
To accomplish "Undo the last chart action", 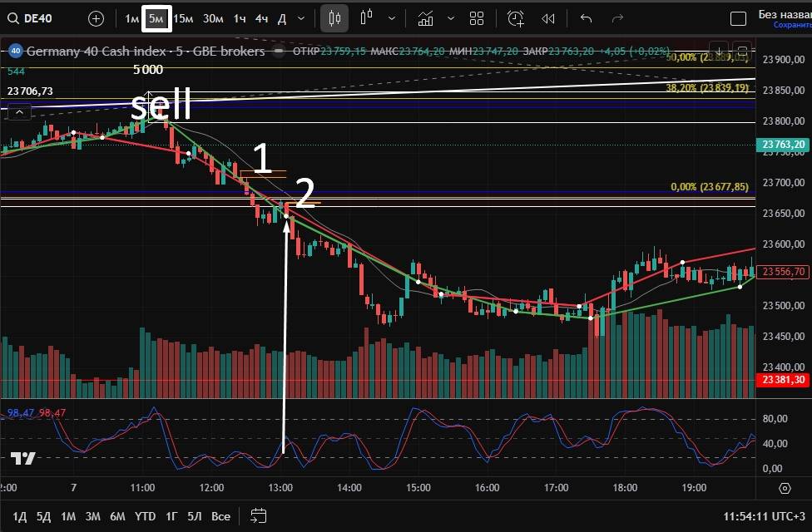I will click(586, 18).
